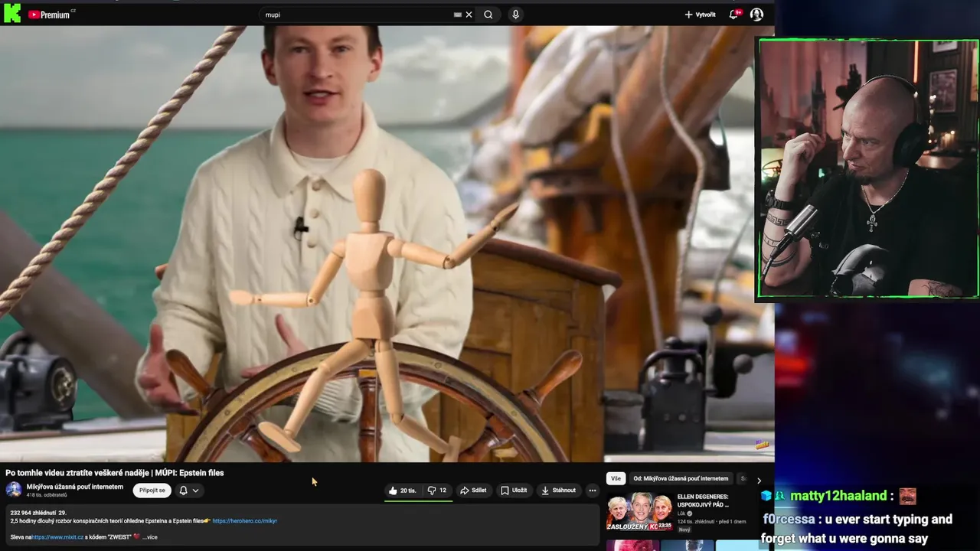Open the 'ELLEN DEGENERES: USPOKOJIVÝ PÁD' title
980x551 pixels.
tap(703, 500)
